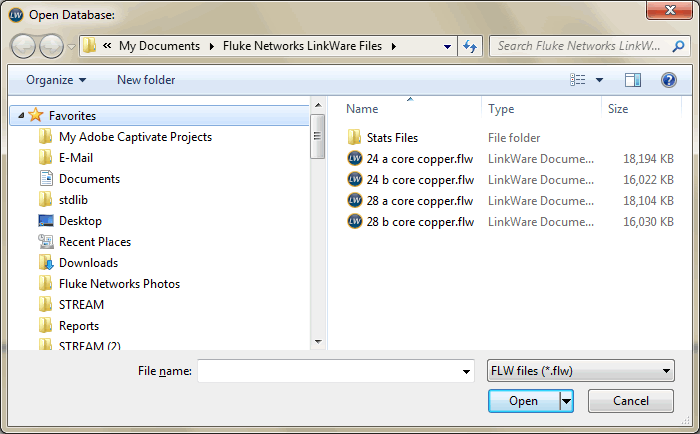
Task: Select file 24 a core copper.flw
Action: [x=420, y=159]
